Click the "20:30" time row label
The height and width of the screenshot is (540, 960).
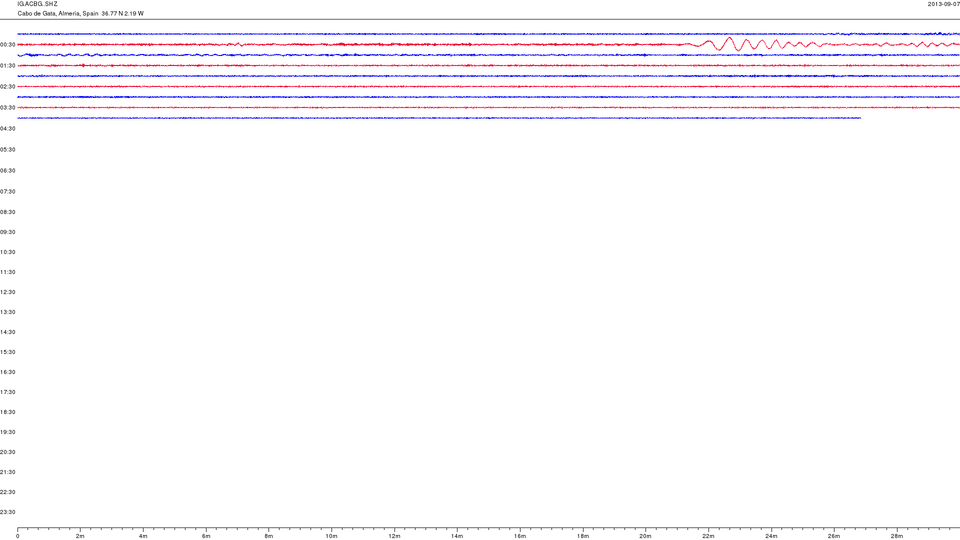(x=7, y=452)
